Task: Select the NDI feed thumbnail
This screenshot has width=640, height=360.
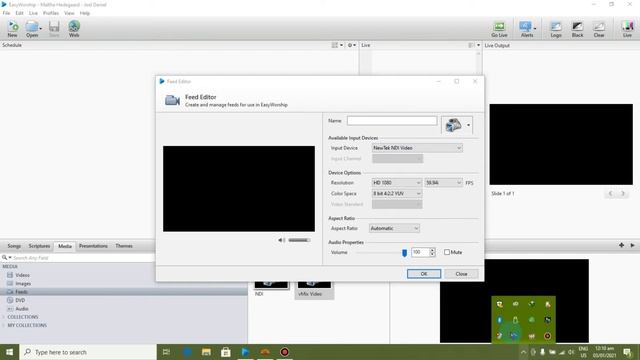Action: [x=271, y=288]
